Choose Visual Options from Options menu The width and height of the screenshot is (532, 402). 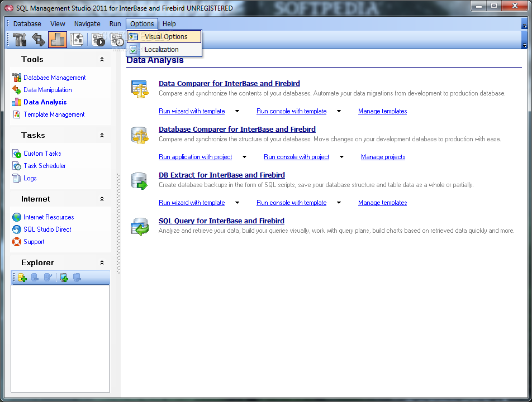164,37
